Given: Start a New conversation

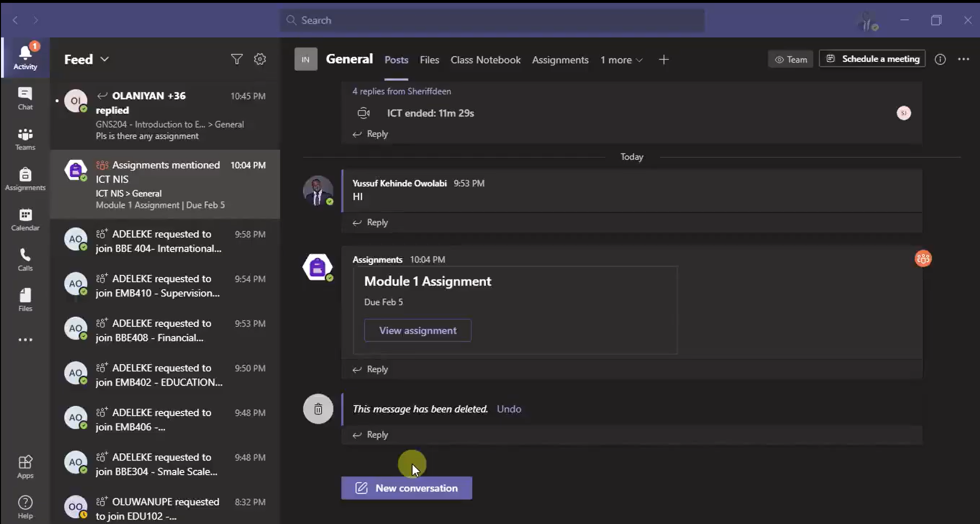Looking at the screenshot, I should click(407, 488).
